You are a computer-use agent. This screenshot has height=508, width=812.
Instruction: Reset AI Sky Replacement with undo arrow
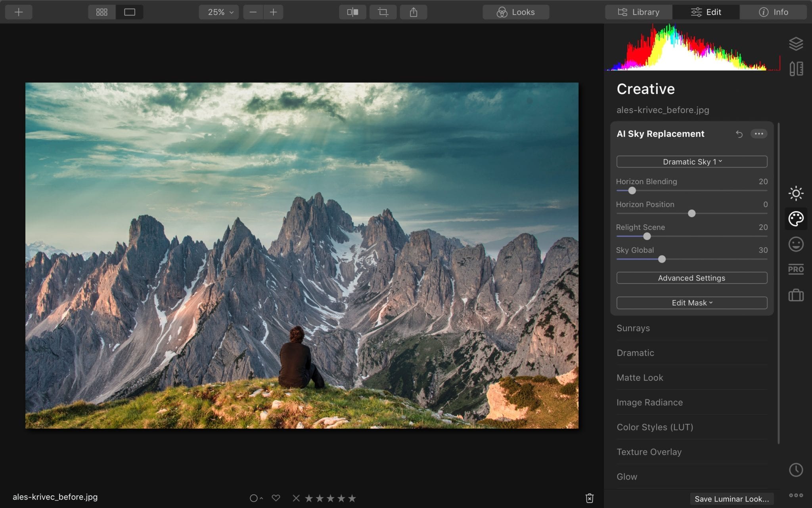[739, 134]
